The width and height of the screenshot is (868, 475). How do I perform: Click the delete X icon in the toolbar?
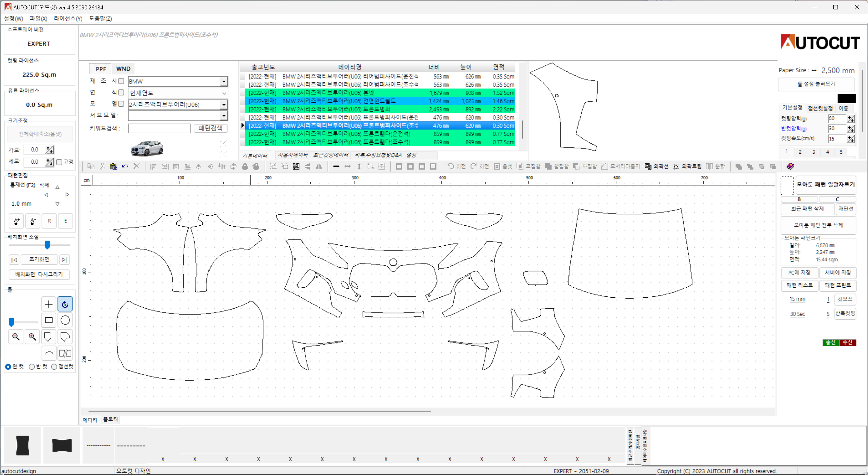click(136, 166)
